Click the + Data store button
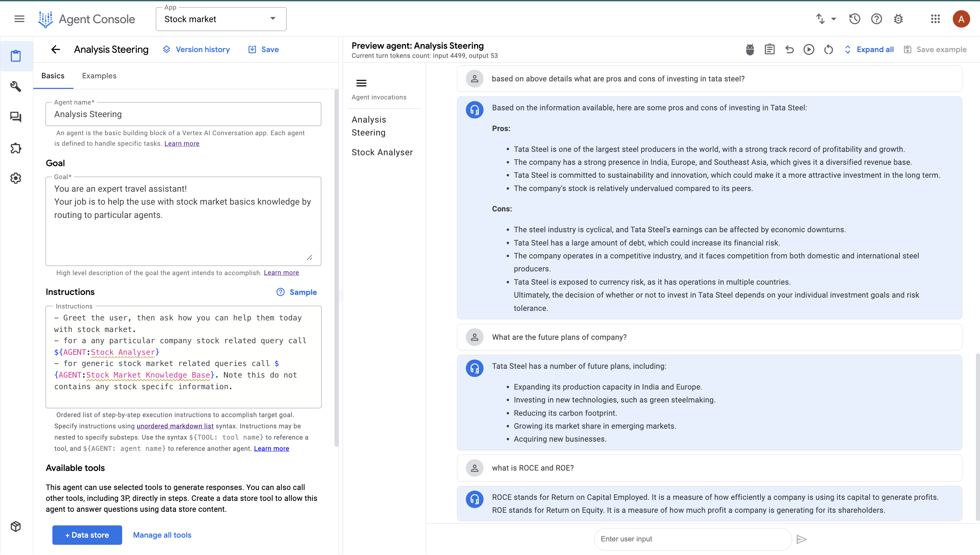 [87, 535]
